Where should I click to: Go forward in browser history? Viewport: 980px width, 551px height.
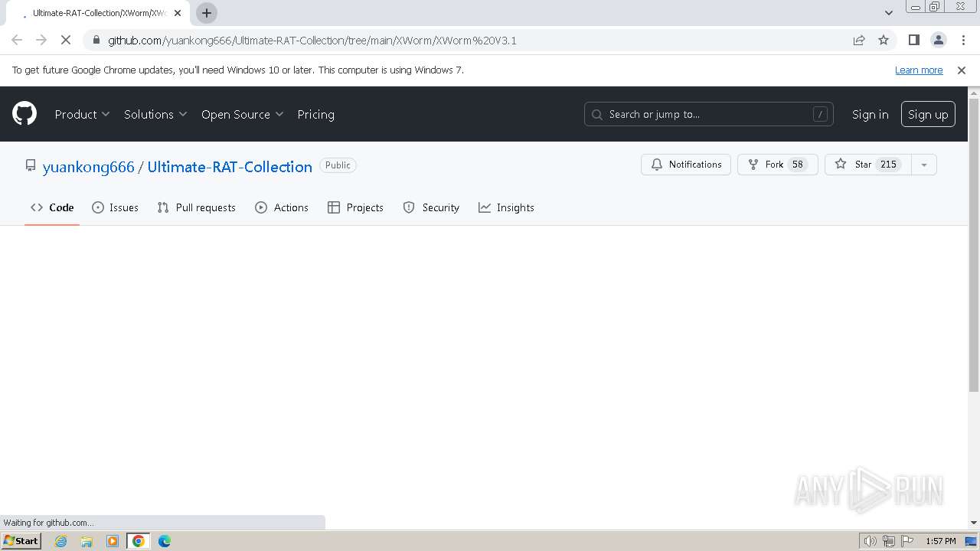pos(41,41)
